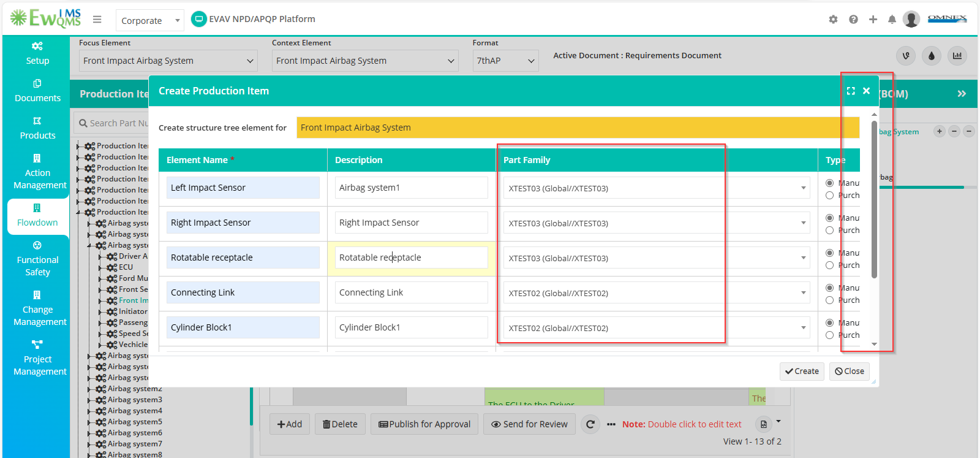980x458 pixels.
Task: Open Part Family dropdown for Connecting Link
Action: pyautogui.click(x=657, y=293)
